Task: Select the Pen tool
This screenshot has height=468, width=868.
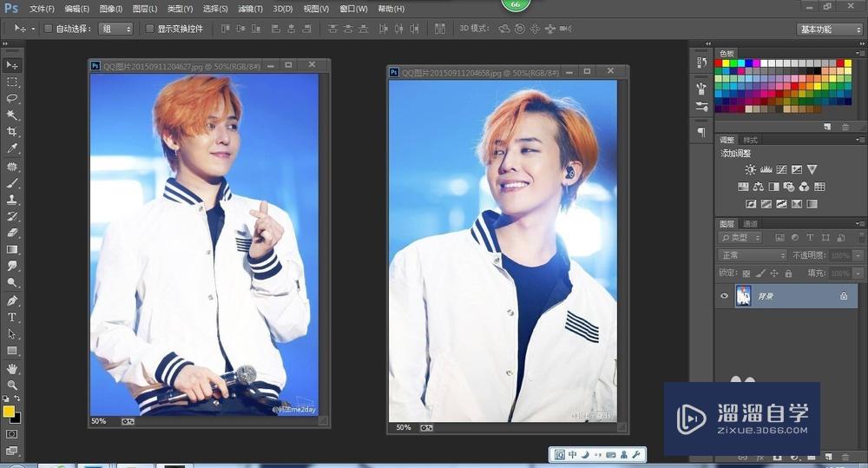Action: tap(11, 300)
